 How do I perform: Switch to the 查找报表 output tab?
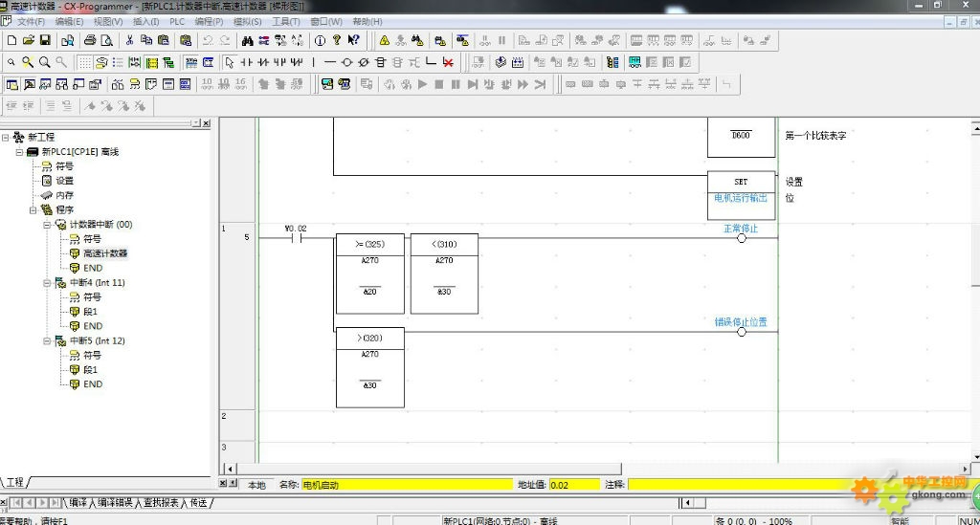(x=161, y=502)
